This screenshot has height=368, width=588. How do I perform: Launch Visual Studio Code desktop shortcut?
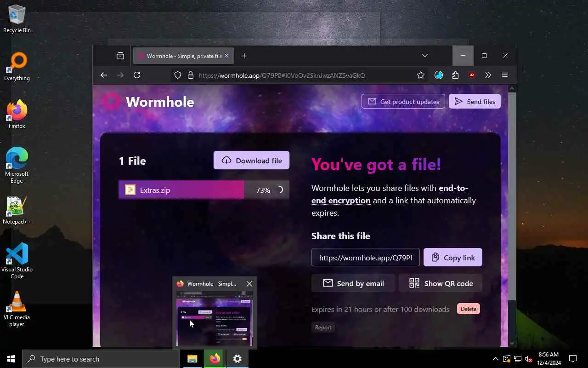pyautogui.click(x=17, y=261)
